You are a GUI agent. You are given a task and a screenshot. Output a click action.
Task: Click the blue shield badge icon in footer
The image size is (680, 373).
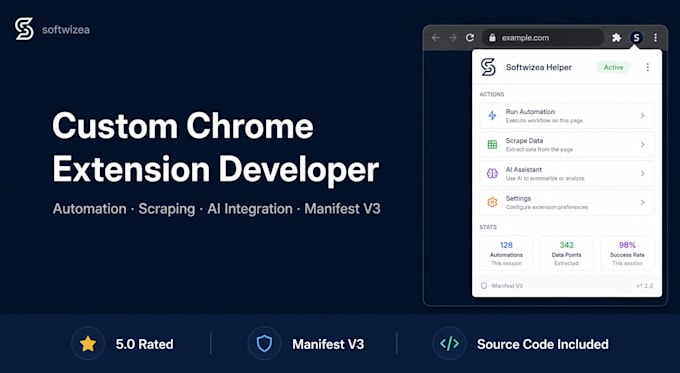tap(264, 344)
